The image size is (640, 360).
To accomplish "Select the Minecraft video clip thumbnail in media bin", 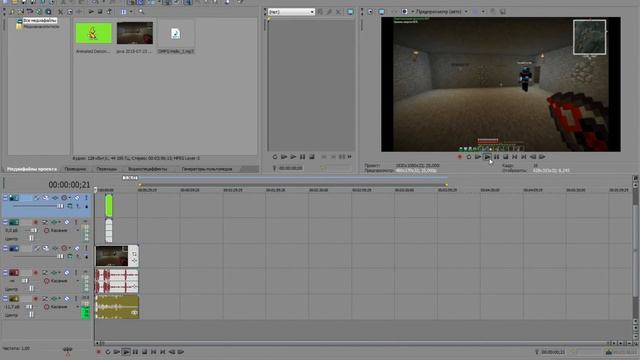I will pyautogui.click(x=135, y=33).
